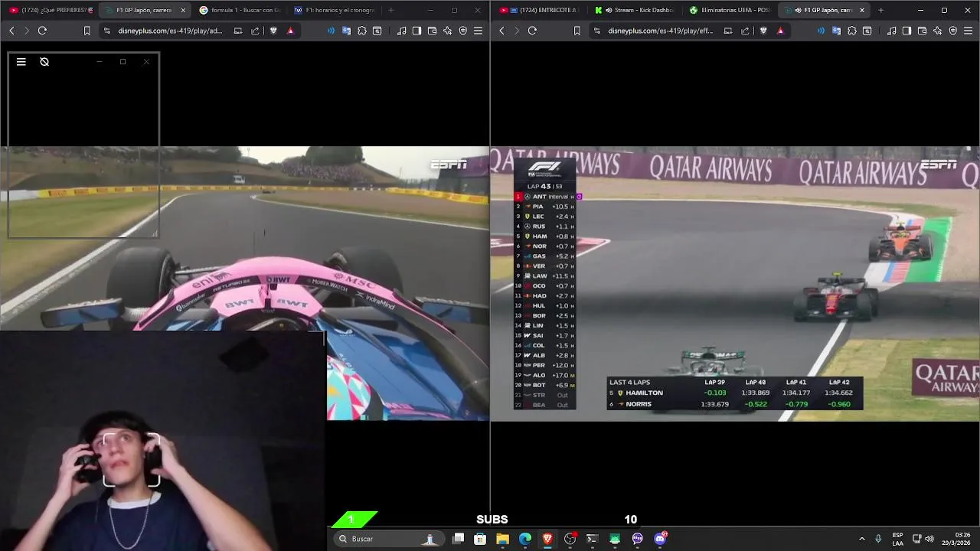Switch to 'formula 1 - Buscar con Google' tab
Image resolution: width=980 pixels, height=551 pixels.
pyautogui.click(x=240, y=10)
